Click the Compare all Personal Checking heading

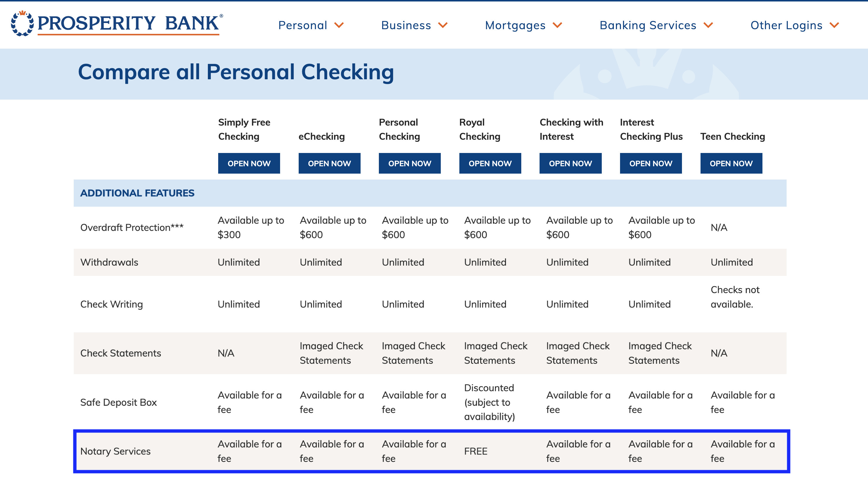pos(236,72)
